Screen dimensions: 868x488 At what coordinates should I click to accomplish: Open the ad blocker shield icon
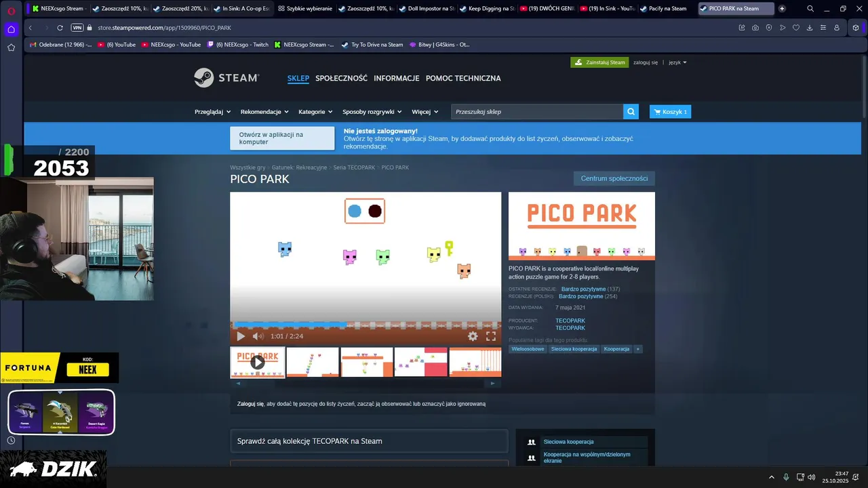(x=769, y=28)
